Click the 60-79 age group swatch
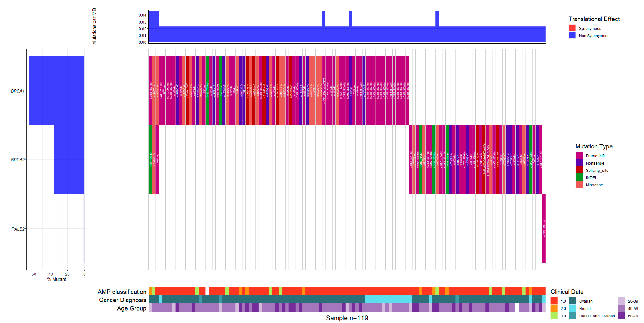The width and height of the screenshot is (644, 323). [621, 315]
